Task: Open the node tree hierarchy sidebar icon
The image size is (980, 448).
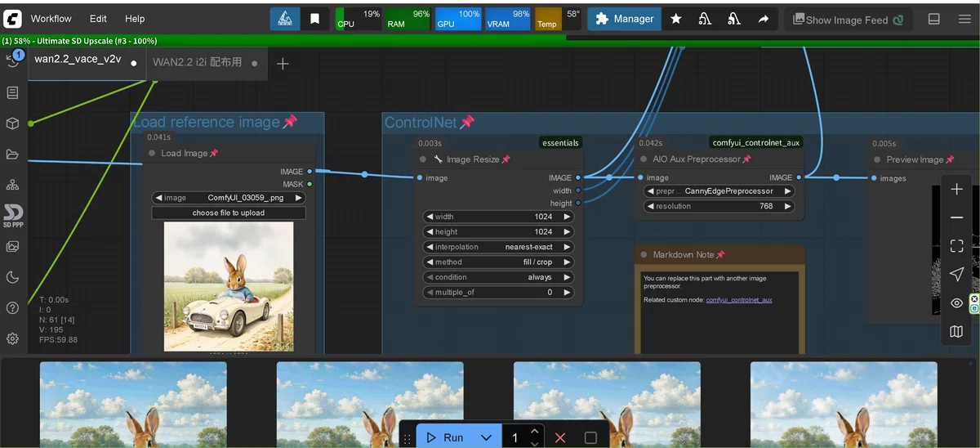Action: tap(12, 185)
